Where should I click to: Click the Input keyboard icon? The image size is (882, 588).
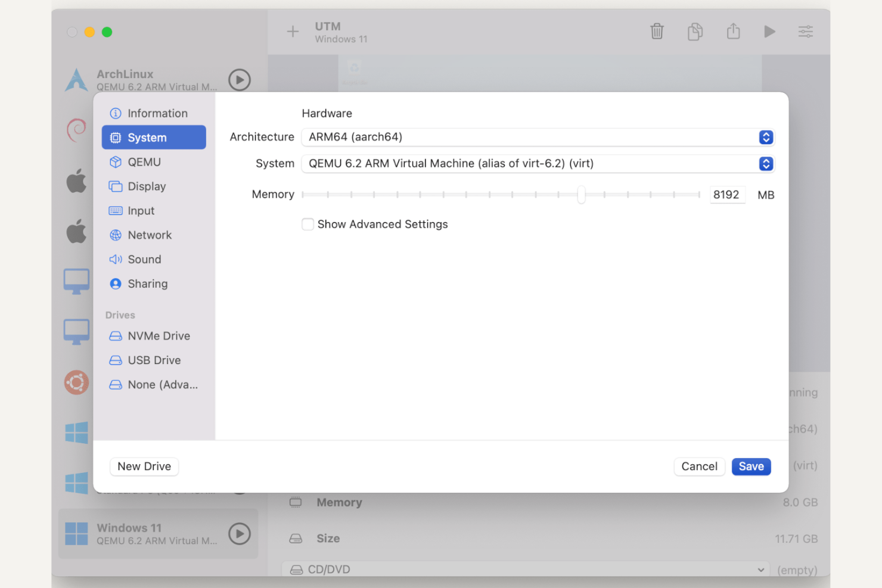(116, 211)
